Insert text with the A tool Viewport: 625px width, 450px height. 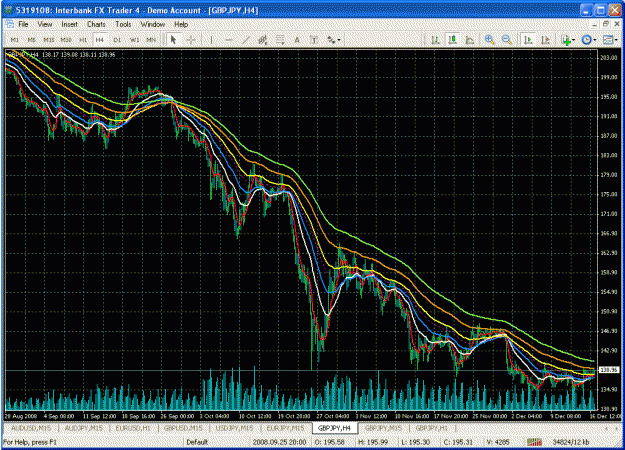point(297,39)
